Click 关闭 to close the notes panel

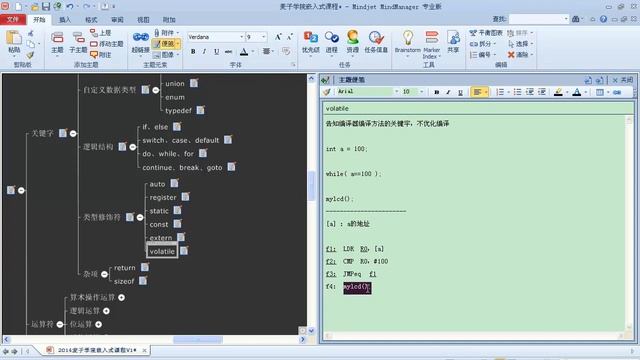tap(622, 80)
